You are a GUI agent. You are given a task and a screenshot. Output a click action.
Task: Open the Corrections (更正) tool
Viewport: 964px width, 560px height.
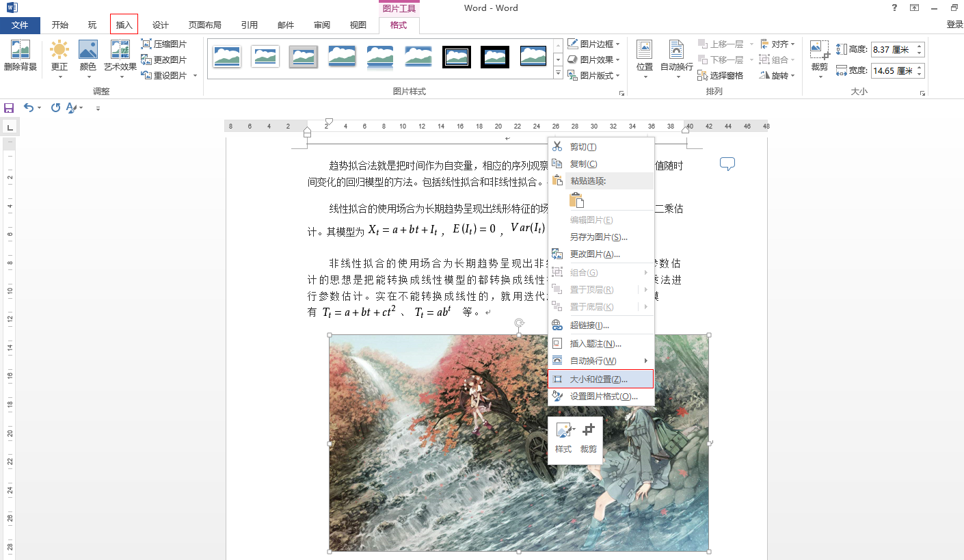59,58
